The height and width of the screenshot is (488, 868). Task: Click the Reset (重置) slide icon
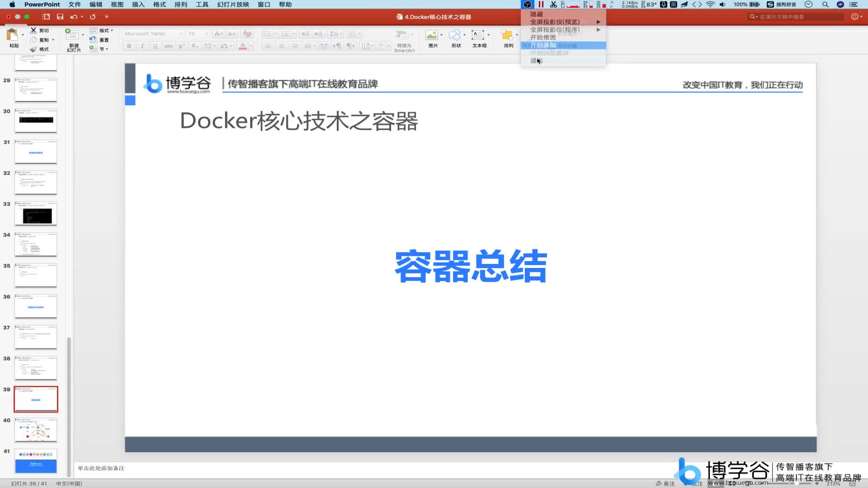93,40
